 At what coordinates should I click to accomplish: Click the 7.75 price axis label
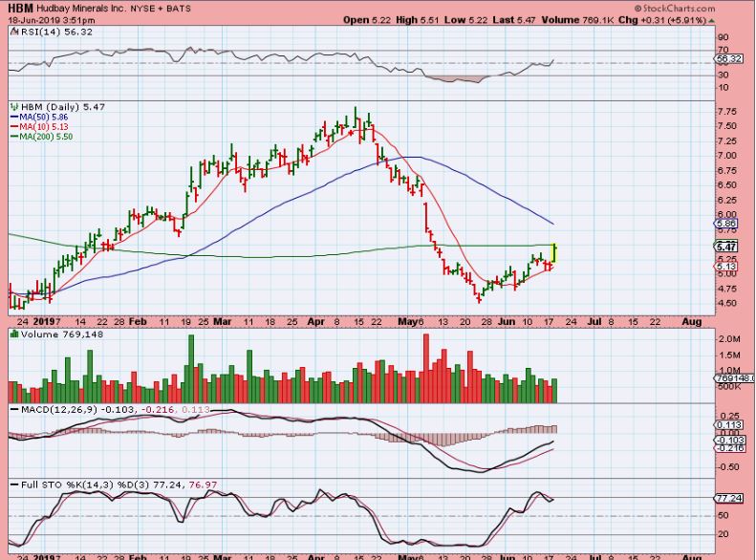727,112
